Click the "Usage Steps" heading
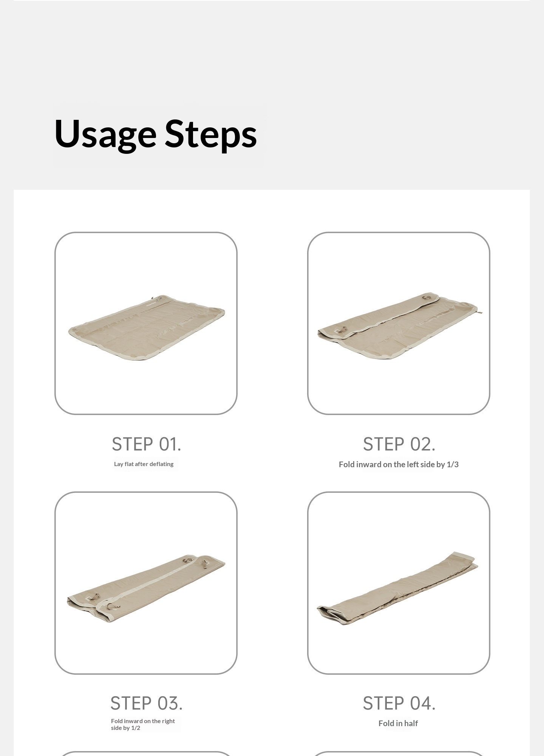Viewport: 544px width, 756px height. pyautogui.click(x=156, y=134)
